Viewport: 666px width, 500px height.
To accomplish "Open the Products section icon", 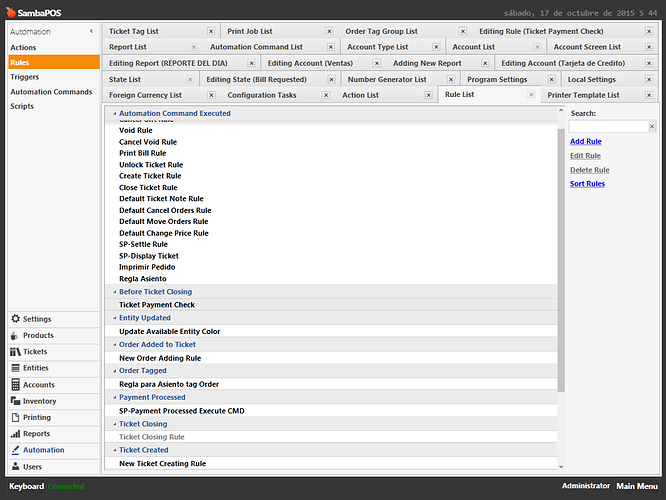I will tap(14, 335).
